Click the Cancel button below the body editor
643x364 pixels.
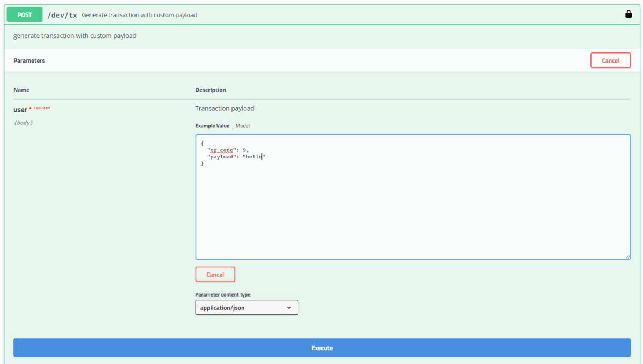tap(215, 274)
